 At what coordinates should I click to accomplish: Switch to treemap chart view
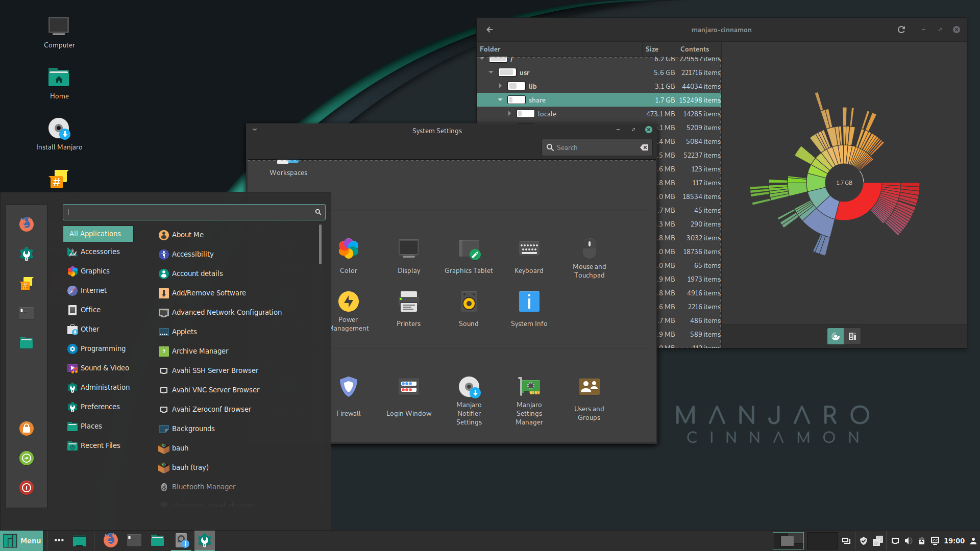(852, 336)
